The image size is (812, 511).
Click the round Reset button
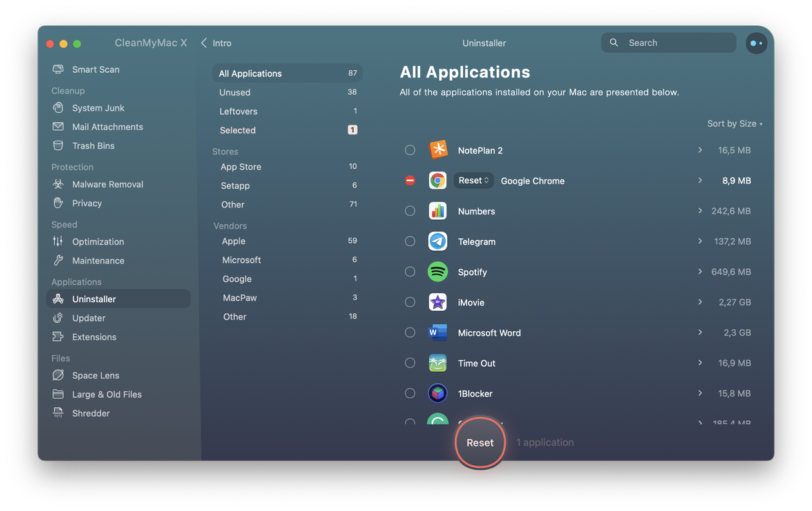click(x=480, y=443)
